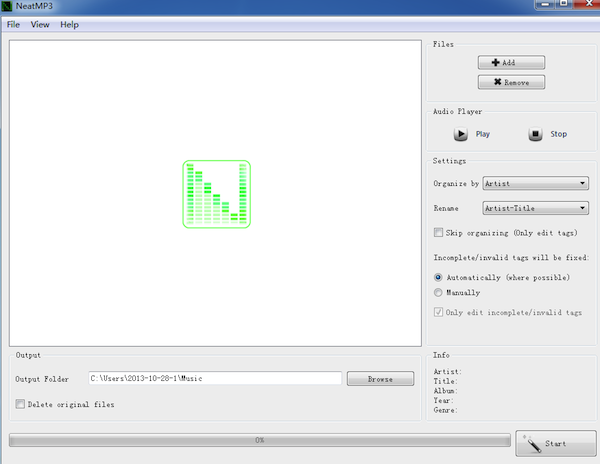Click the X icon on Remove button
600x464 pixels.
494,82
